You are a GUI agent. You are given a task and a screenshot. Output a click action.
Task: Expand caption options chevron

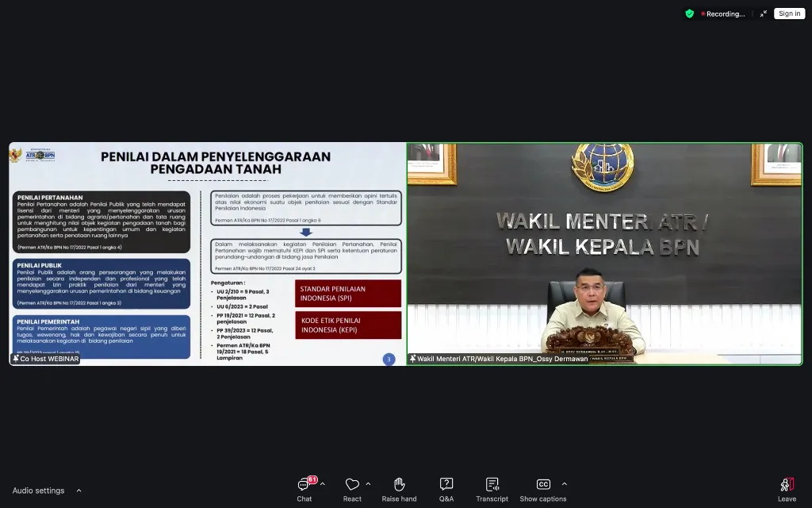point(564,483)
